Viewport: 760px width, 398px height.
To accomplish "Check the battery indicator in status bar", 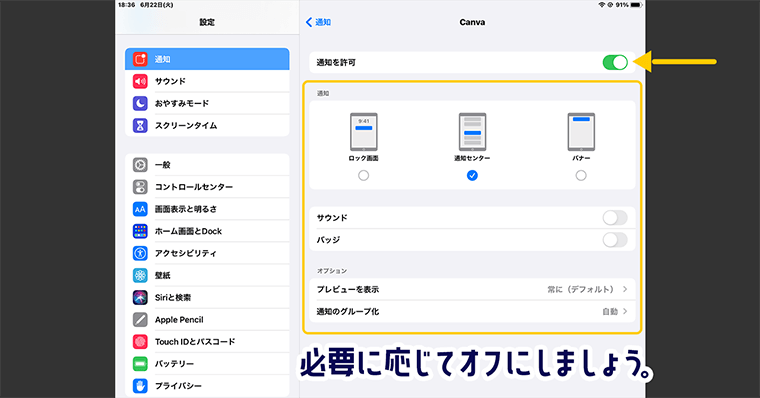I will coord(636,5).
